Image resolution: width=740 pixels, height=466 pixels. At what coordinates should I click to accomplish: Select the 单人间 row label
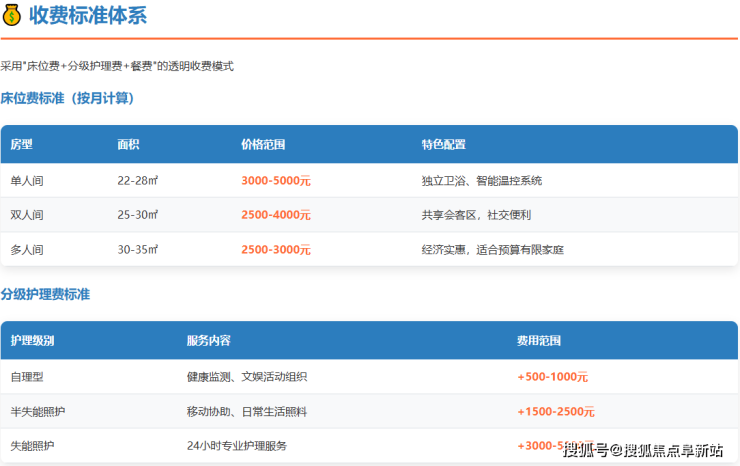(26, 181)
